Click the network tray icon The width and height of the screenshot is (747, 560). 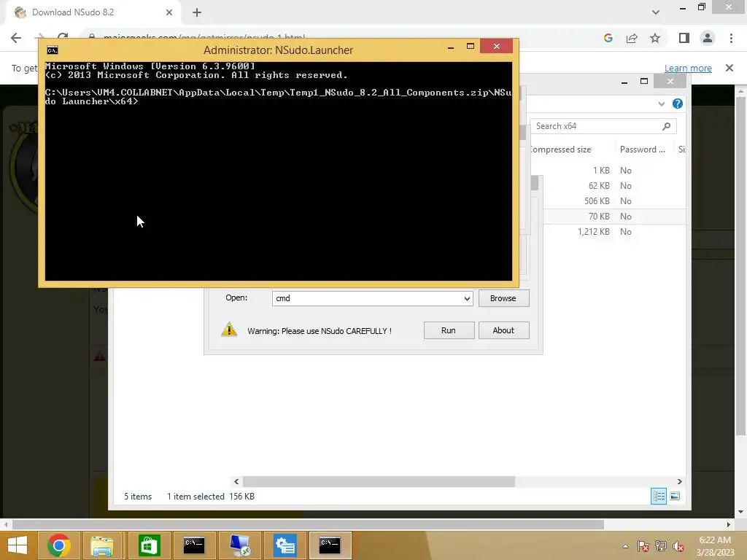661,546
